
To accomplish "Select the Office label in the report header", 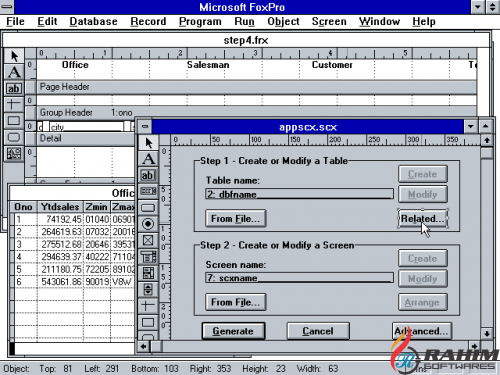I will 75,65.
